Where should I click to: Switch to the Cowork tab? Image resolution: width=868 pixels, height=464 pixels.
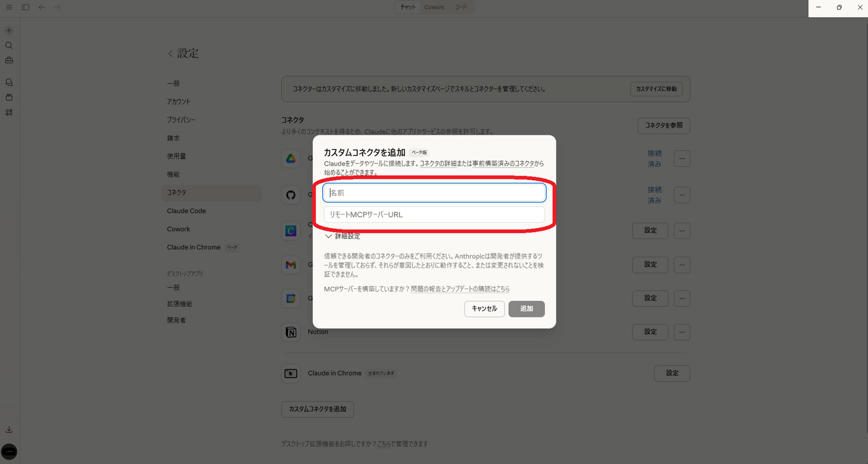[434, 7]
